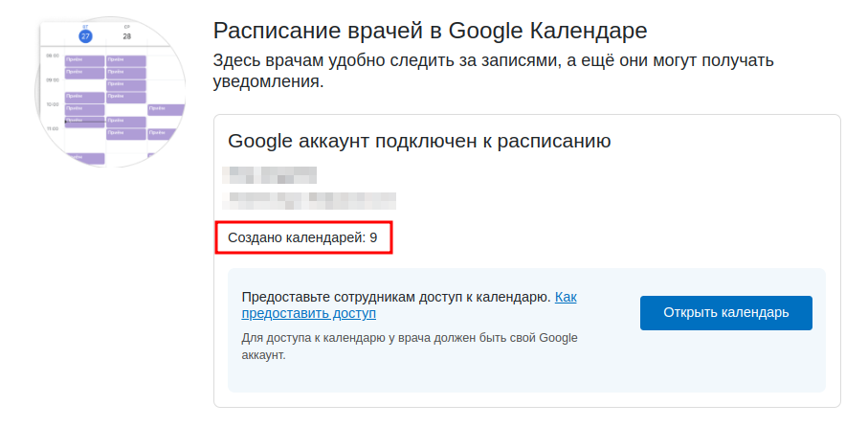Screen dimensions: 868x427
Task: Open the Как предоставить доступ link
Action: [x=409, y=305]
